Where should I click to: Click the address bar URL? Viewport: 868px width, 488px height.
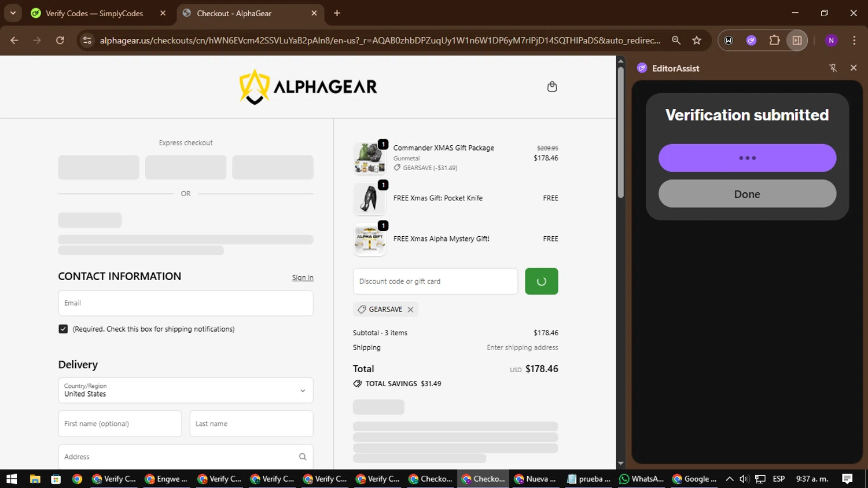tap(380, 41)
